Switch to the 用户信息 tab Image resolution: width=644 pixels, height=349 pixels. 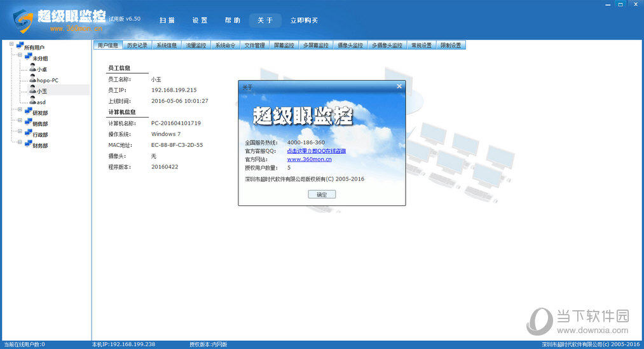tap(108, 45)
